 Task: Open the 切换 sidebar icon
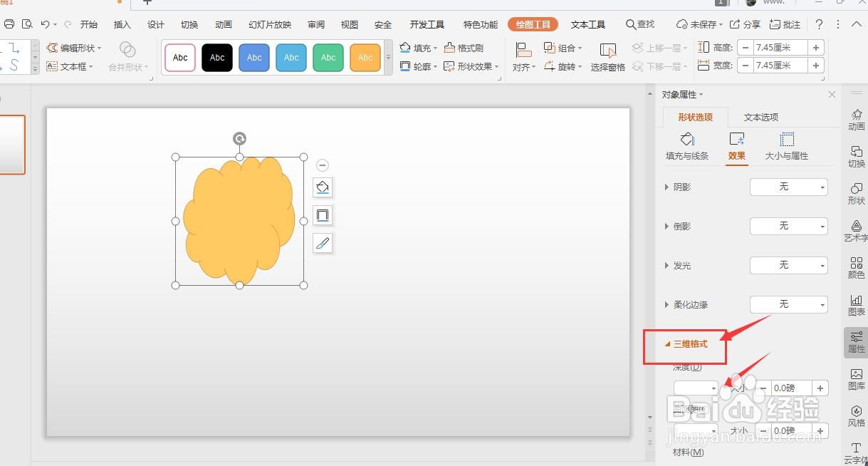click(x=857, y=156)
